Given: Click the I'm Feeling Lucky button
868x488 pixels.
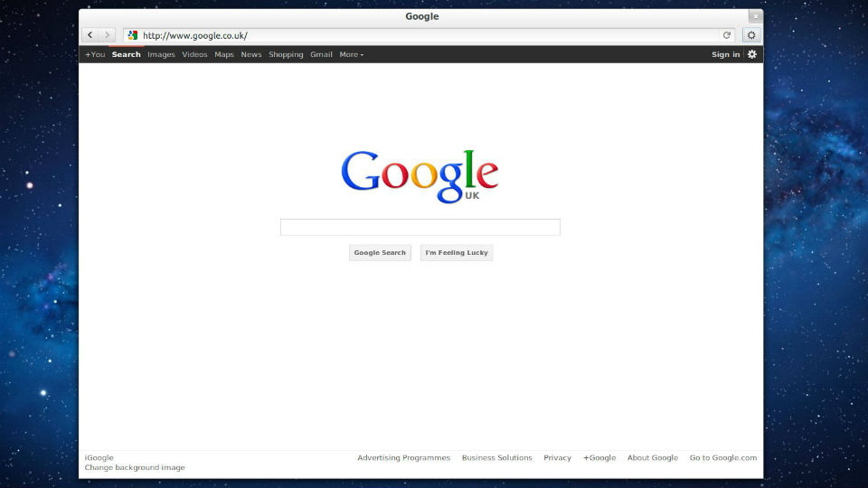Looking at the screenshot, I should click(457, 253).
